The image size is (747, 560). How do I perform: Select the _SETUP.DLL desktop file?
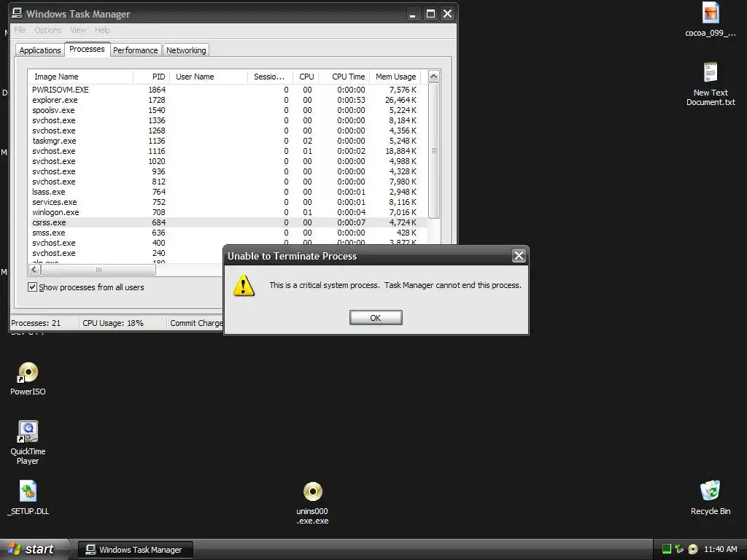click(28, 497)
